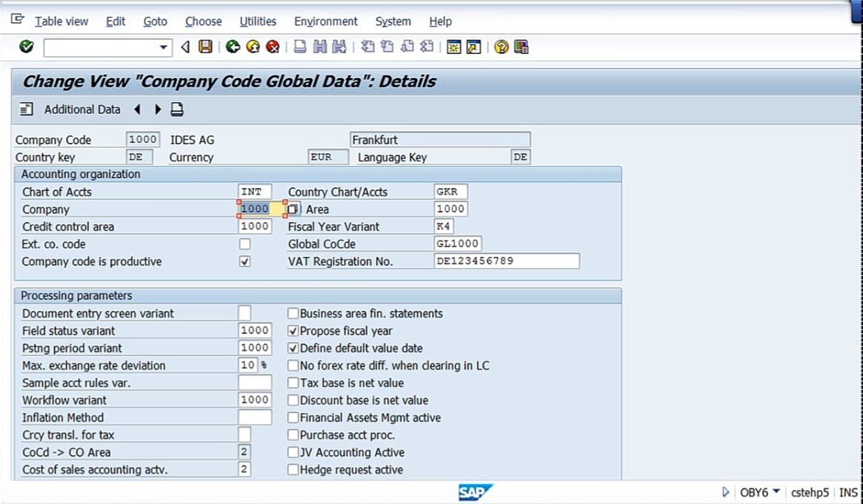Enable No forex rate diff. when clearing
Viewport: 863px width, 504px height.
click(293, 366)
